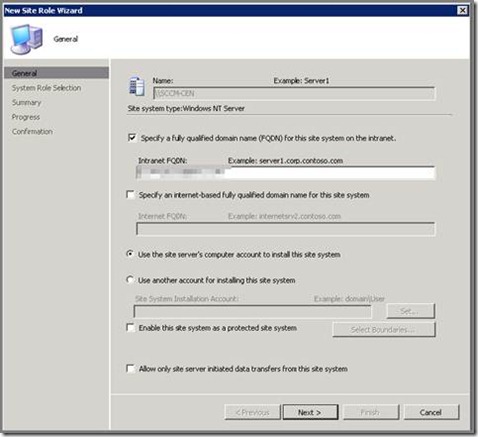The image size is (478, 437).
Task: Click 'Example: server1.corp.contoso.com' hint text
Action: point(285,161)
